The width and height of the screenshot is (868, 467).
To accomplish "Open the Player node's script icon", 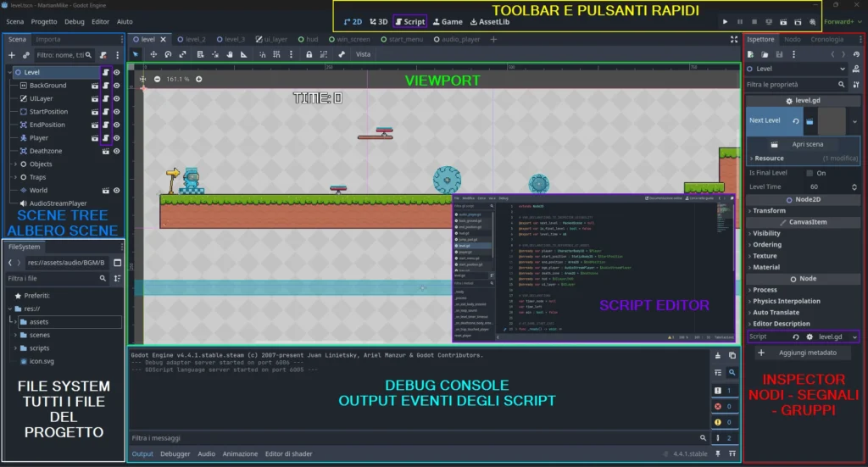I will (x=105, y=138).
